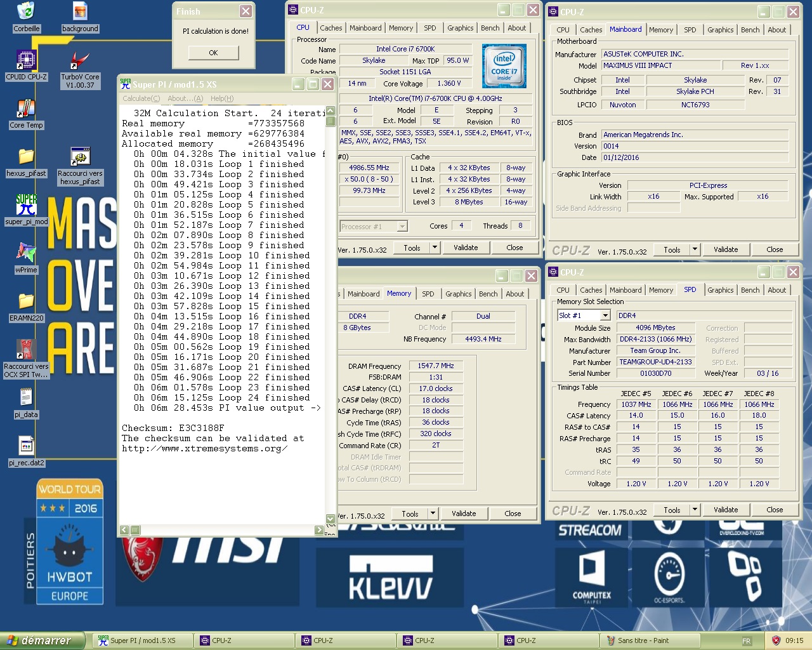
Task: Switch to Sans titre - Paint taskbar item
Action: 651,640
